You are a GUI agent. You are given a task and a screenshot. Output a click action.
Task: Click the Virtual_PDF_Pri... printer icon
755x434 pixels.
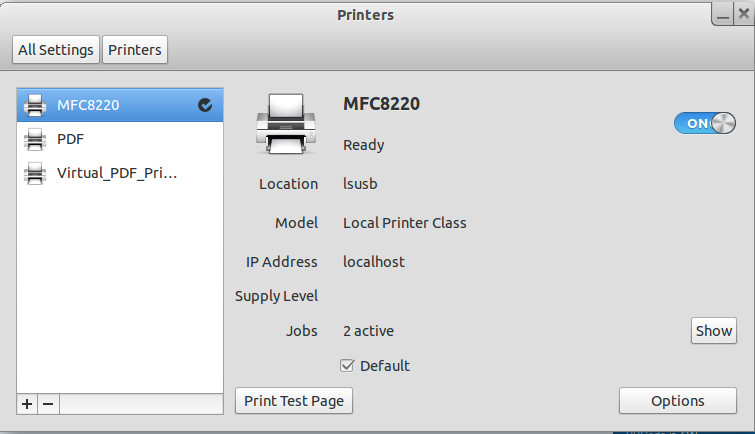pyautogui.click(x=35, y=173)
